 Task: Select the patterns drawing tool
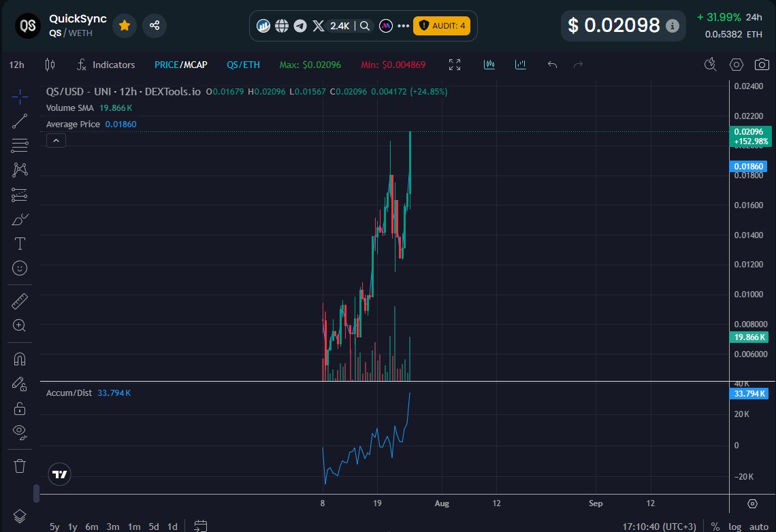(20, 170)
